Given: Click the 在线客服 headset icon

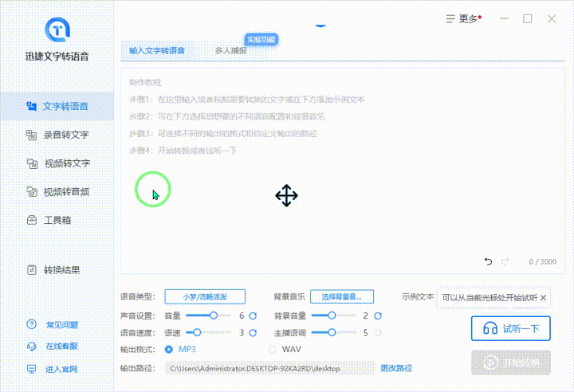Looking at the screenshot, I should [31, 347].
